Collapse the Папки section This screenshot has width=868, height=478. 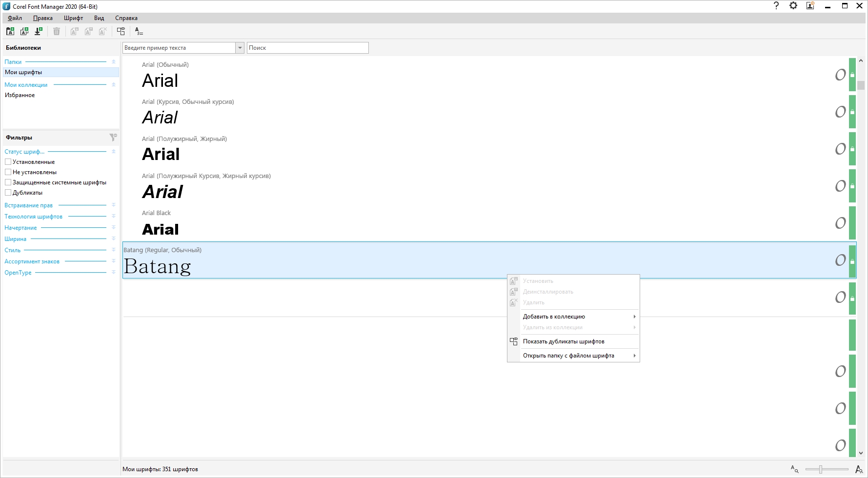coord(113,62)
